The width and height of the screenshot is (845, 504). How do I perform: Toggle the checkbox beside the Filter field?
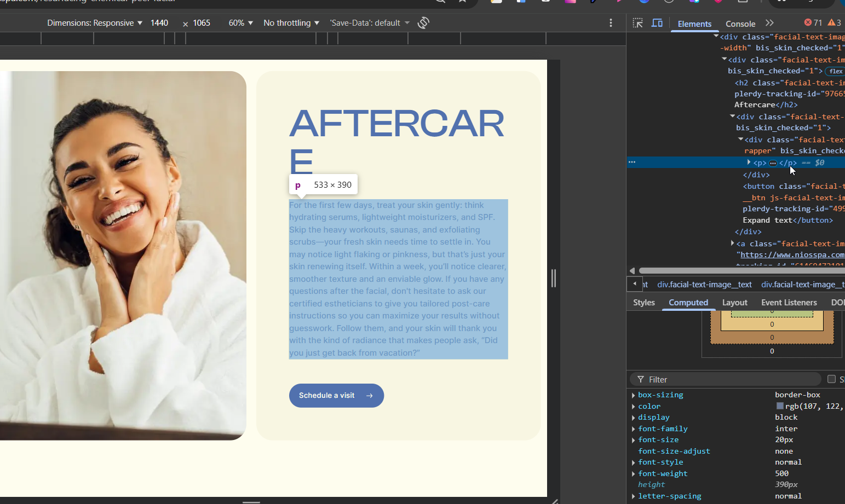click(831, 379)
